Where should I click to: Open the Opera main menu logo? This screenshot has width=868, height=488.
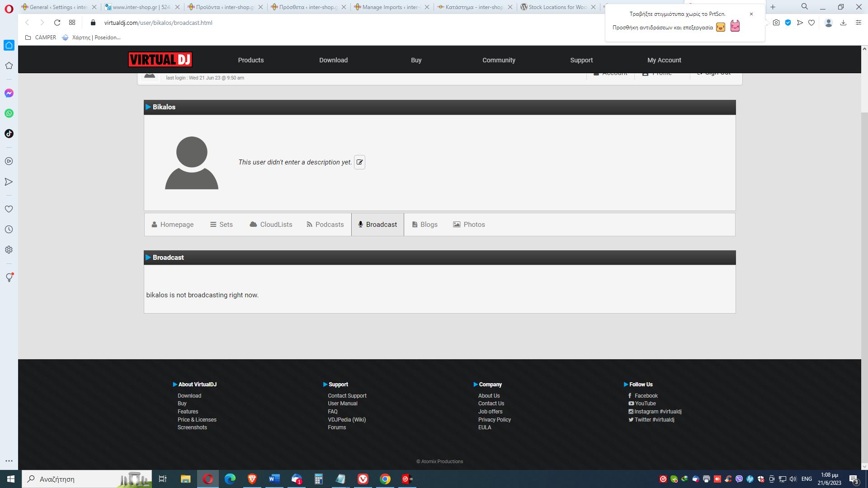9,9
